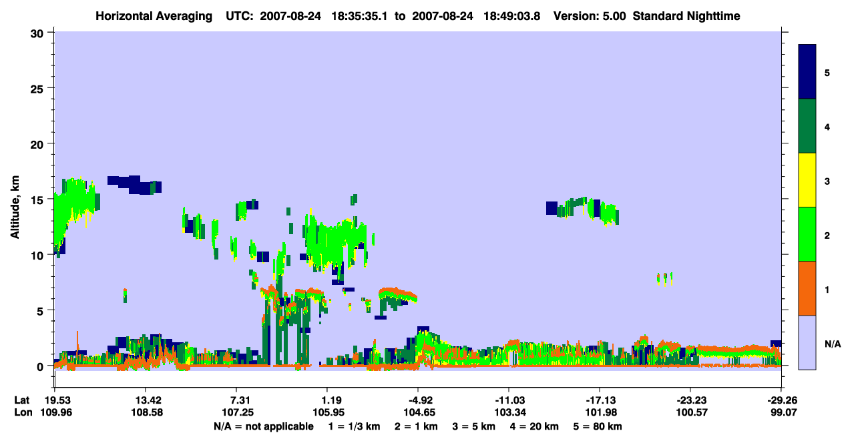This screenshot has width=868, height=445.
Task: Click the y-axis tick label 20
Action: point(39,143)
